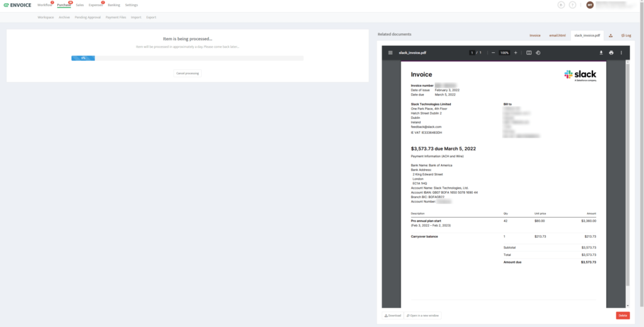644x327 pixels.
Task: Select the slack_invoice.pdf tab
Action: pyautogui.click(x=587, y=35)
